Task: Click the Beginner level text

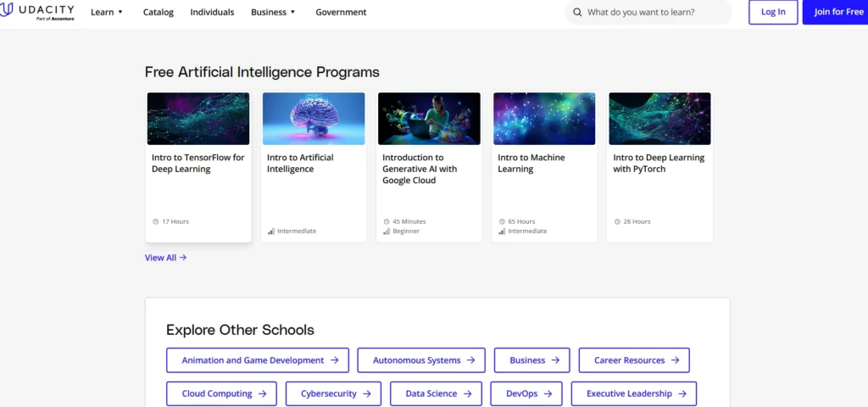Action: pyautogui.click(x=406, y=231)
